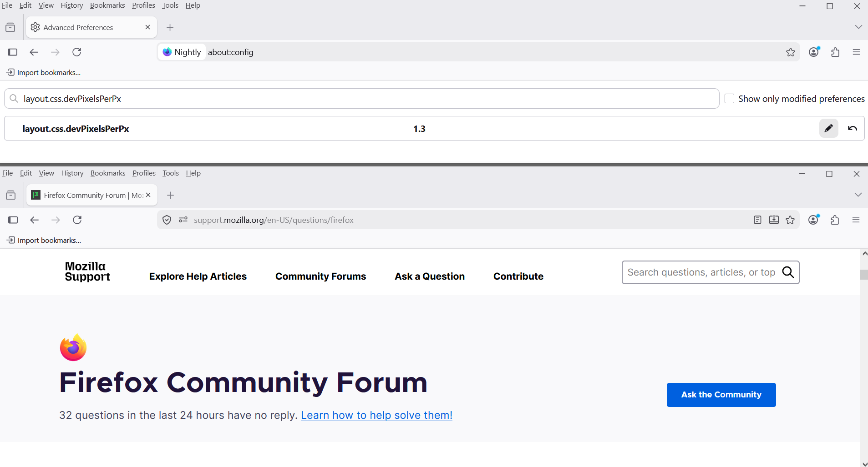Go back in the about:config window
This screenshot has width=868, height=467.
pos(34,52)
